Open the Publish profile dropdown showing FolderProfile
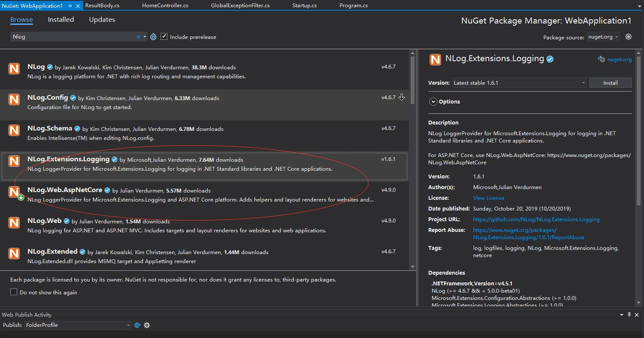 click(78, 325)
